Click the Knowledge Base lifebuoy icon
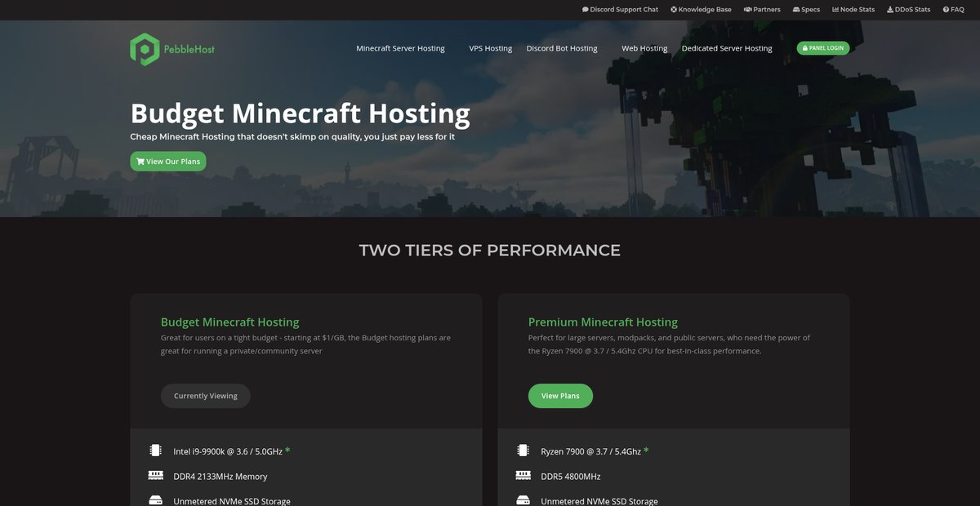Viewport: 980px width, 506px height. click(x=674, y=10)
